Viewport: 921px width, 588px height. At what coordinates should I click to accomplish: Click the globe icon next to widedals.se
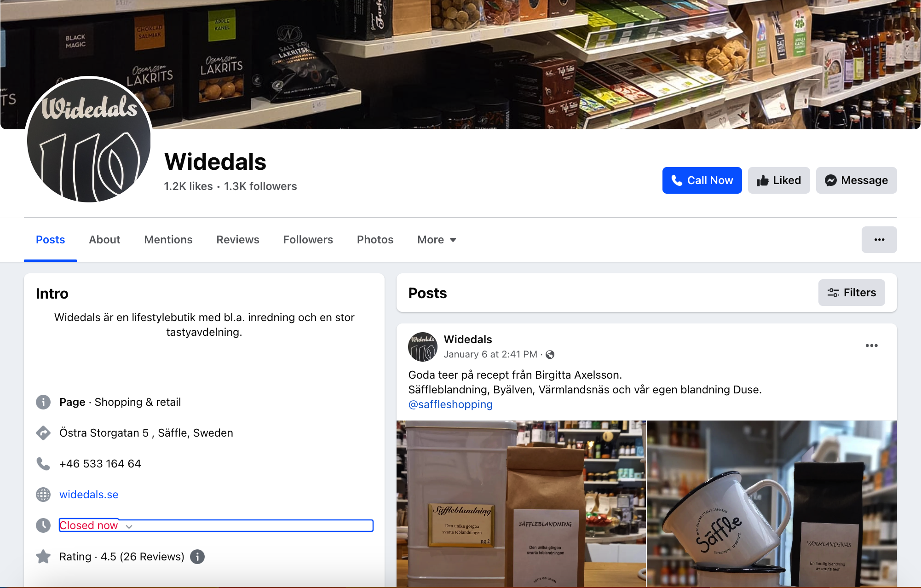coord(43,495)
